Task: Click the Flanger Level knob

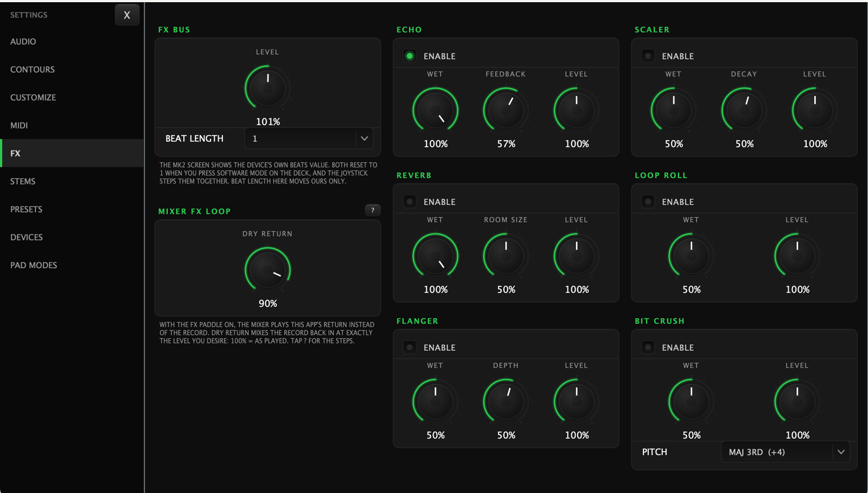Action: (x=576, y=401)
